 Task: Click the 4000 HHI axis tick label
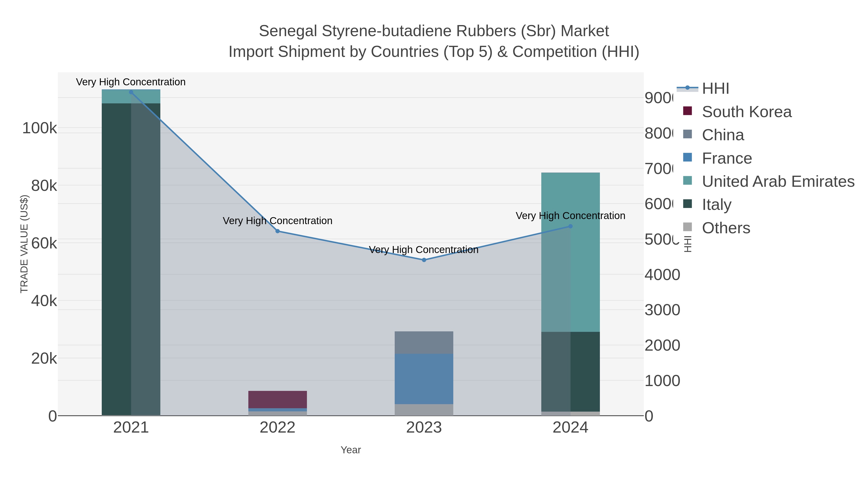tap(663, 275)
